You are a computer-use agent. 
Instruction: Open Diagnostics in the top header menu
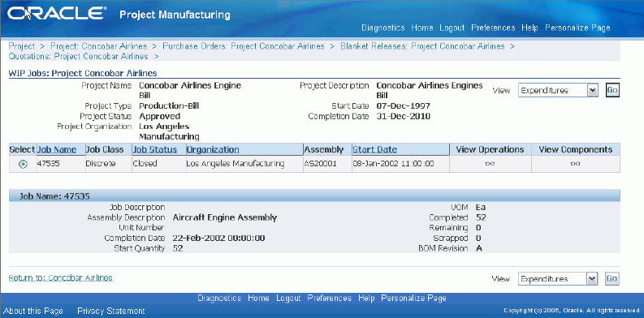click(383, 28)
